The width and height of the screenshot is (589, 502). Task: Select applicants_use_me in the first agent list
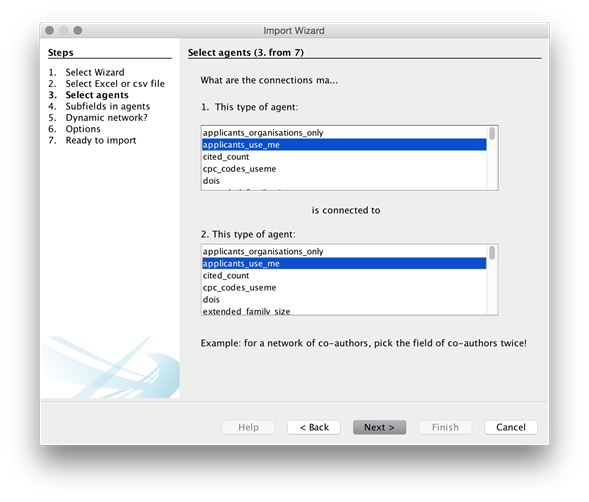344,145
